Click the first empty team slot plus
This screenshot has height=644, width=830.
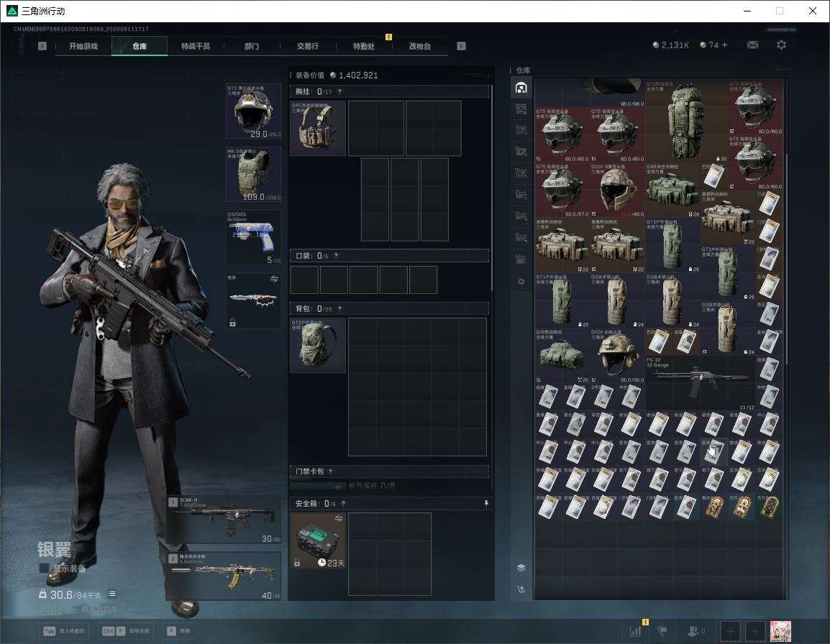(x=730, y=631)
